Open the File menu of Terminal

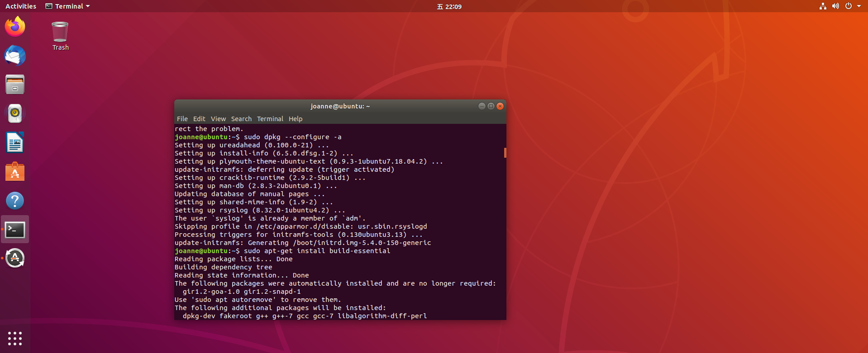tap(182, 119)
